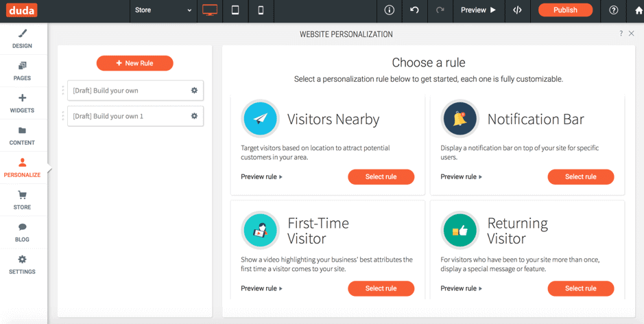Screen dimensions: 644x324
Task: Preview the First-Time Visitor rule
Action: tap(261, 288)
